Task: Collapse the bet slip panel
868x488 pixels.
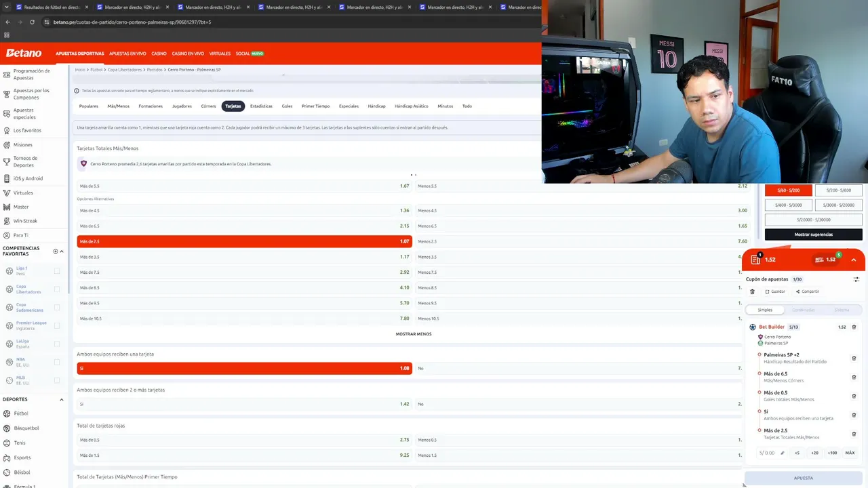Action: [853, 260]
